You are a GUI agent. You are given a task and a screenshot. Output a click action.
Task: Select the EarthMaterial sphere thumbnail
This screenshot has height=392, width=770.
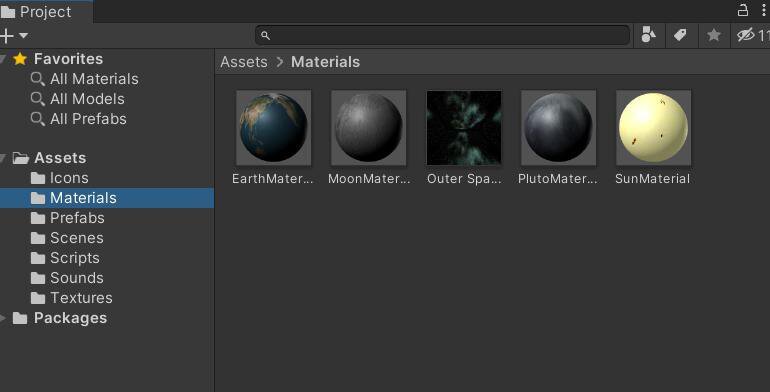tap(274, 128)
